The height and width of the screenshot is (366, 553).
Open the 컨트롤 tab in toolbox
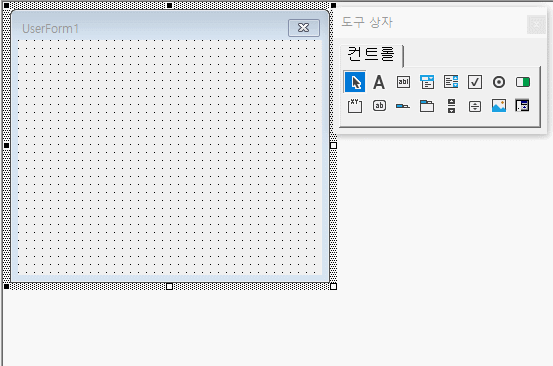pos(371,55)
